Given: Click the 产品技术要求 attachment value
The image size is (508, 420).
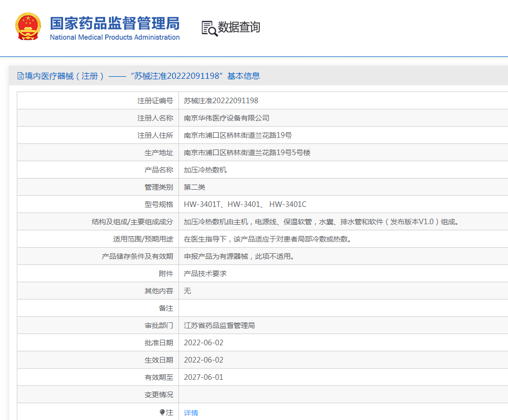Looking at the screenshot, I should [205, 274].
